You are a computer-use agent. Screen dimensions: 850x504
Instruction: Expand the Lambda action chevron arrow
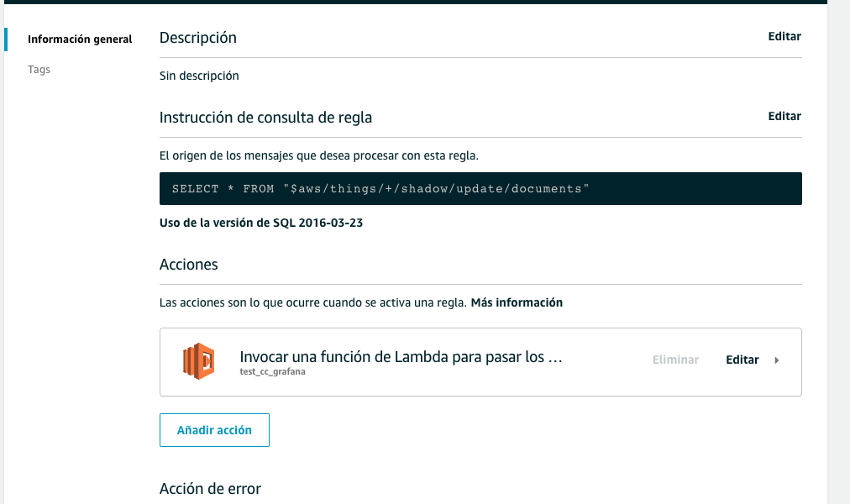(x=776, y=360)
